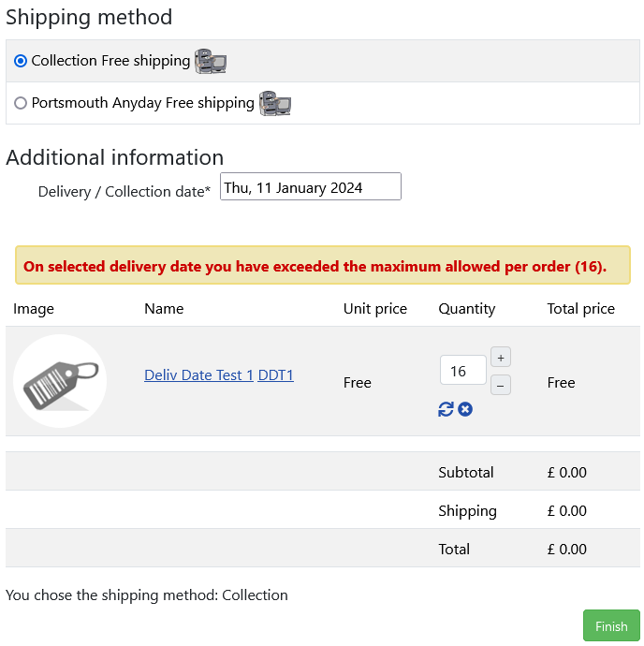644x646 pixels.
Task: Open the Deliv Date Test 1 product link
Action: coord(198,375)
